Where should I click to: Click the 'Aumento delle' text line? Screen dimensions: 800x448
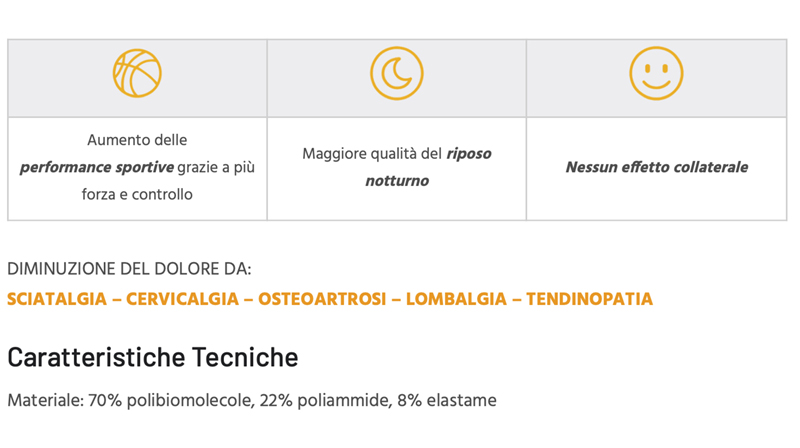point(137,141)
